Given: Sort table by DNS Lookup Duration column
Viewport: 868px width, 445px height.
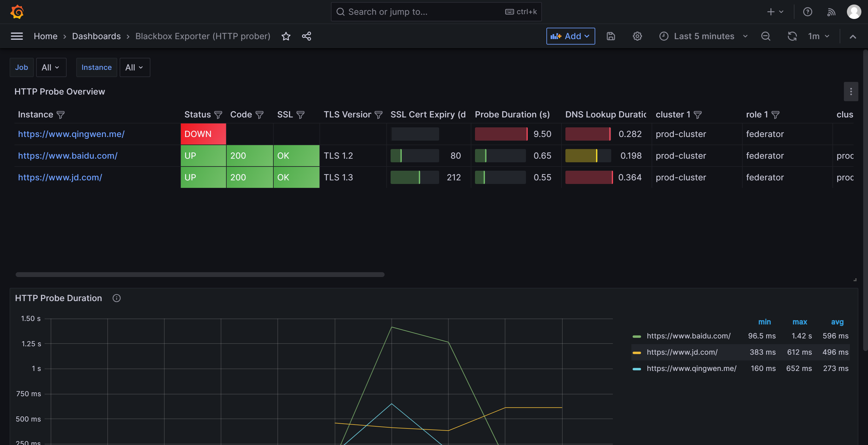Looking at the screenshot, I should point(605,114).
